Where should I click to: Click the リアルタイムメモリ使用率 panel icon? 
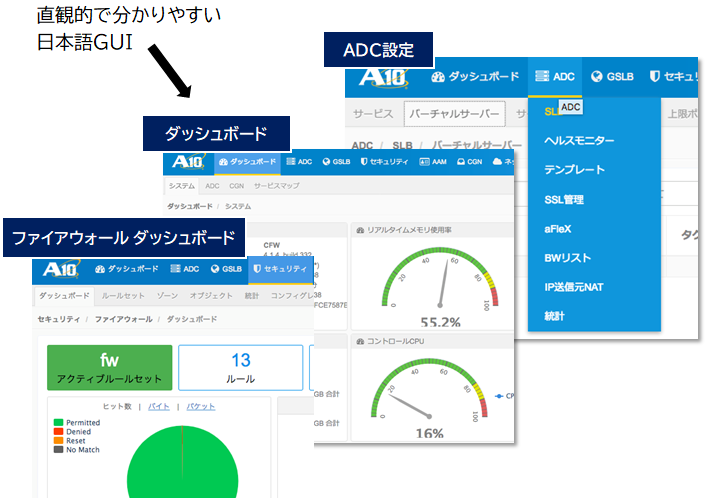360,231
